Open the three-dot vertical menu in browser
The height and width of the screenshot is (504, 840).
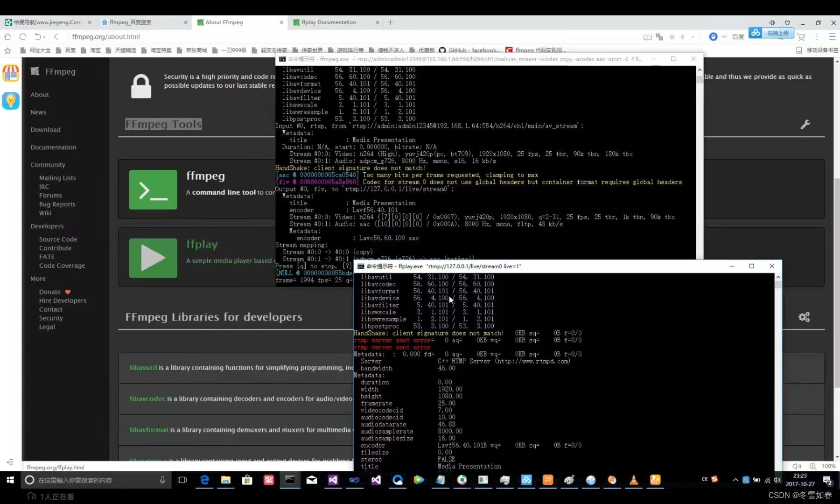click(x=817, y=36)
